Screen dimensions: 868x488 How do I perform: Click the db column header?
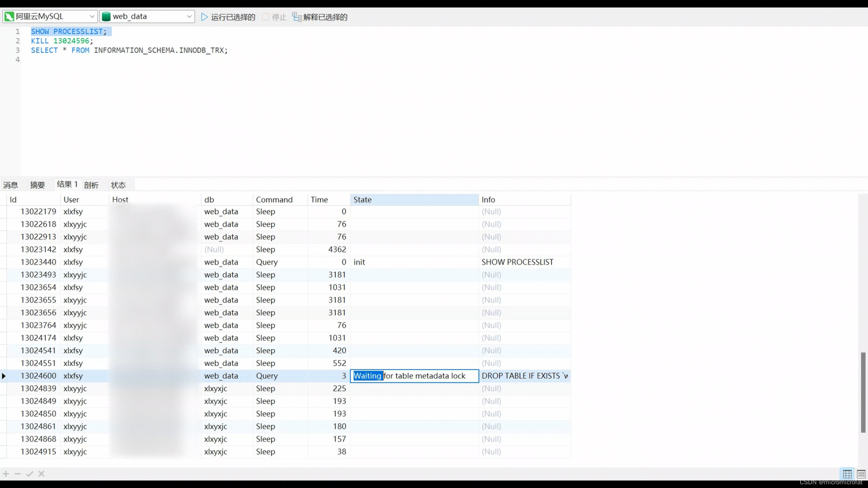pyautogui.click(x=227, y=200)
